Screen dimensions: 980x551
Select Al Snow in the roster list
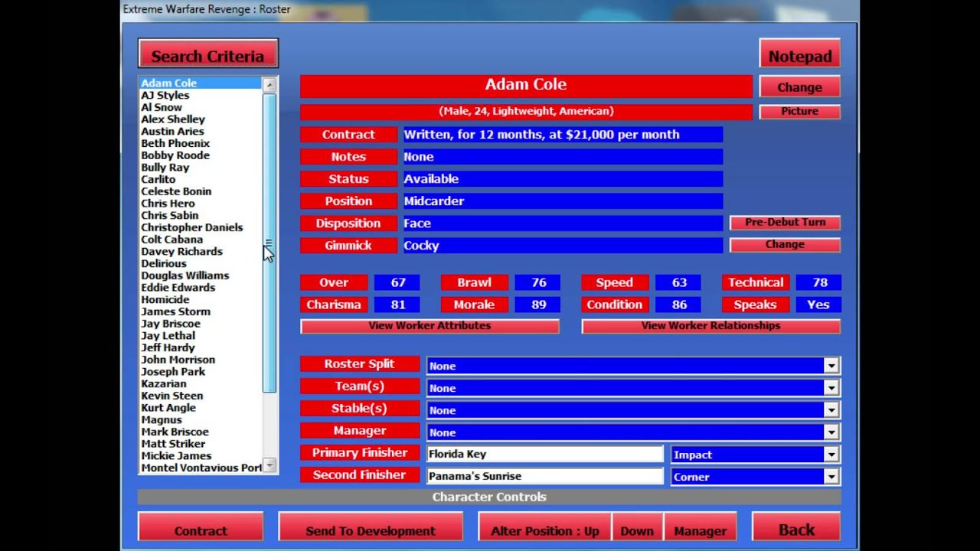pyautogui.click(x=162, y=108)
